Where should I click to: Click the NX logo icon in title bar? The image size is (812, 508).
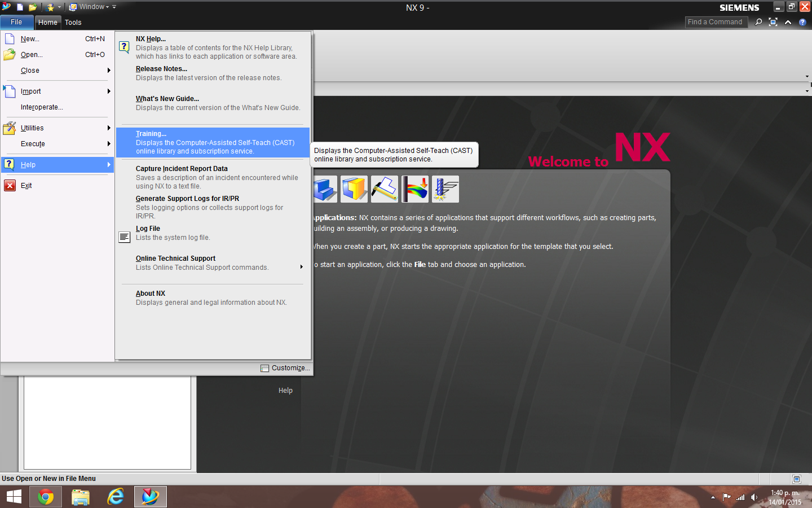click(6, 7)
